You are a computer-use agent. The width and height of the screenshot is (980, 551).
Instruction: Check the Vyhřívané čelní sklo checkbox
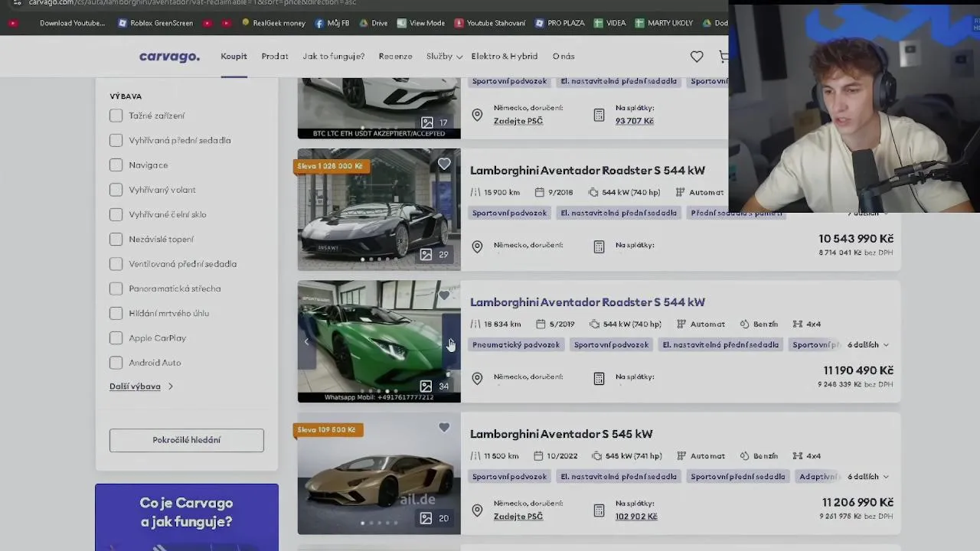point(116,214)
